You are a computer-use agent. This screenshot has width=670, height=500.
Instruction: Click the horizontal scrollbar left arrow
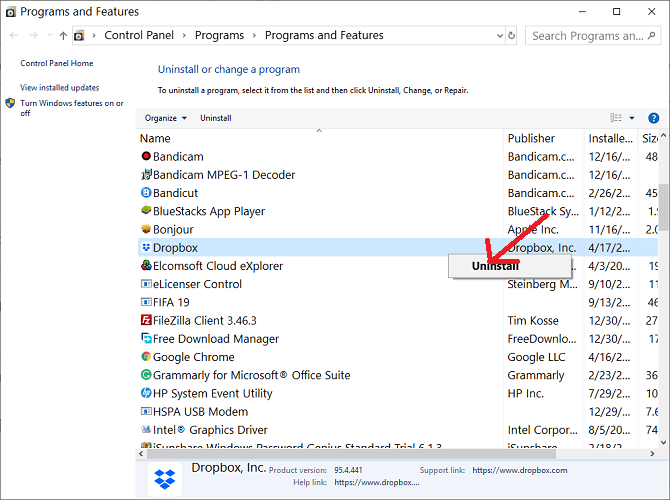tap(141, 454)
